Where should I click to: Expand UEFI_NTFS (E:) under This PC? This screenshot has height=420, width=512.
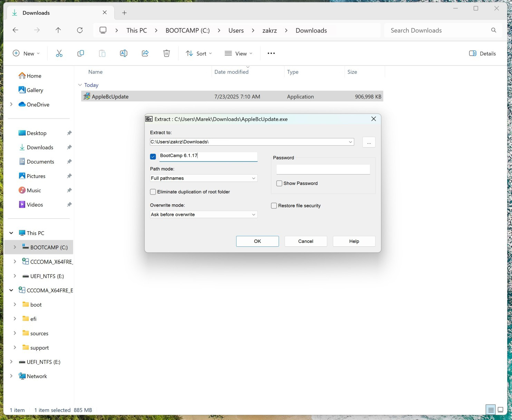pos(15,276)
